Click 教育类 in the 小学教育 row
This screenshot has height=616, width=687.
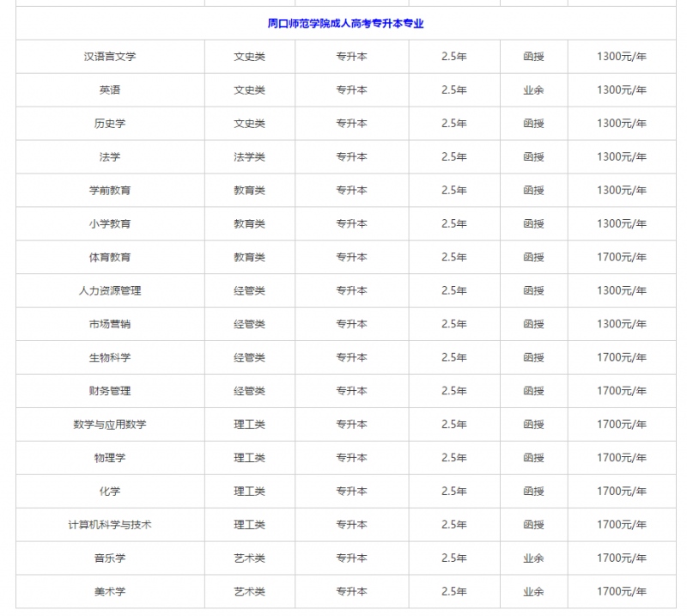[249, 223]
